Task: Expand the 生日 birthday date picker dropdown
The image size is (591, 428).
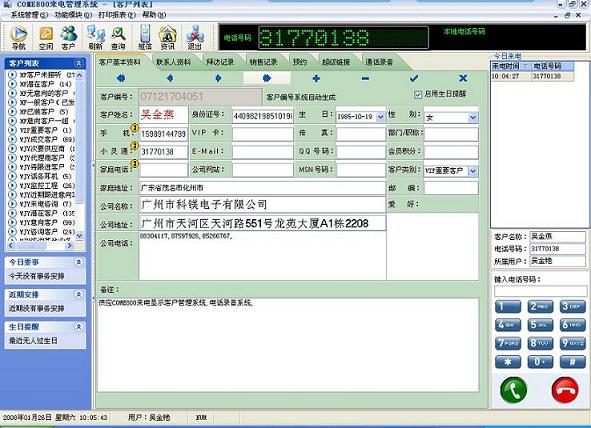Action: coord(381,117)
